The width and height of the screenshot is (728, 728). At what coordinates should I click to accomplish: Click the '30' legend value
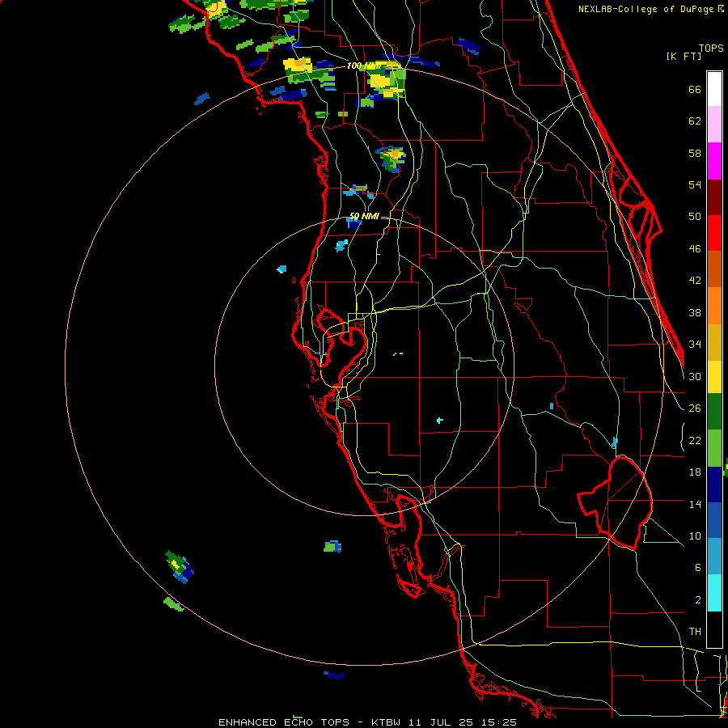pos(695,376)
